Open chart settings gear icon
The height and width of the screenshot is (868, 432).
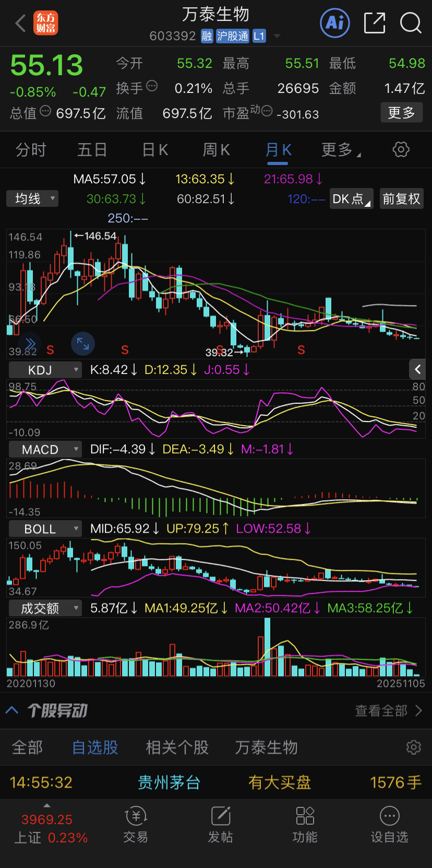click(x=401, y=149)
